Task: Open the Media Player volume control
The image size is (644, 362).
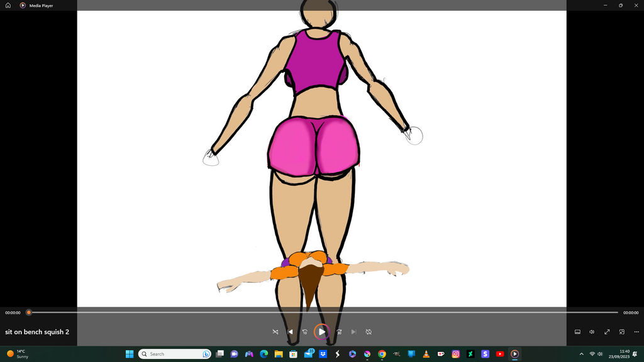Action: pos(592,332)
